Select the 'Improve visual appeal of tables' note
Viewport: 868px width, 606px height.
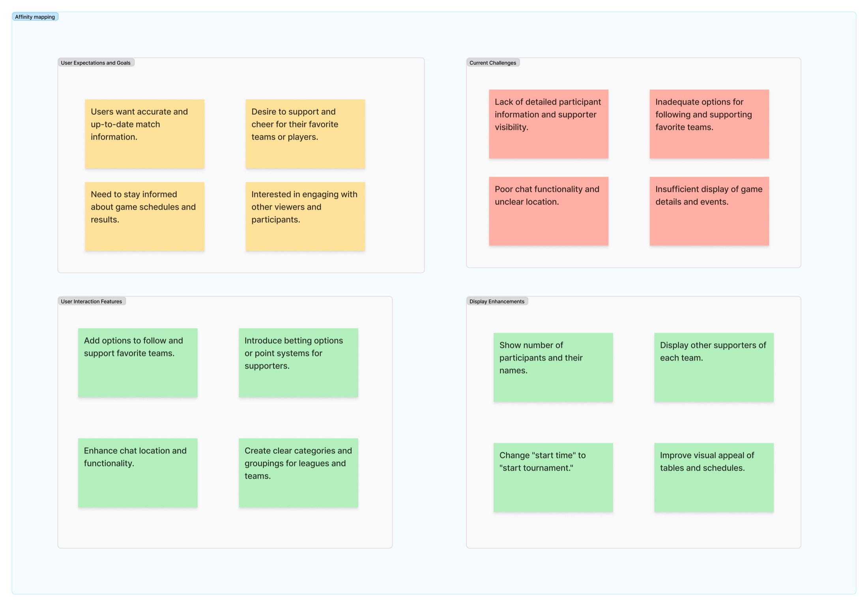coord(714,477)
